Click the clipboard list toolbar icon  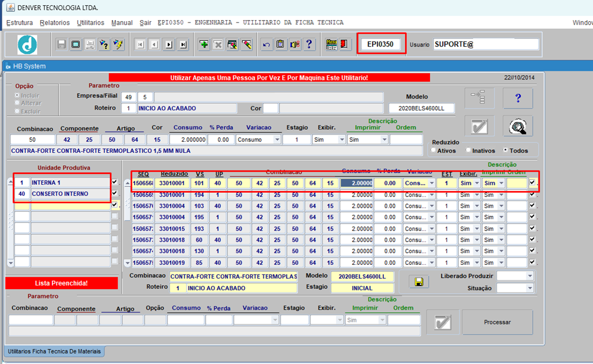pyautogui.click(x=280, y=45)
